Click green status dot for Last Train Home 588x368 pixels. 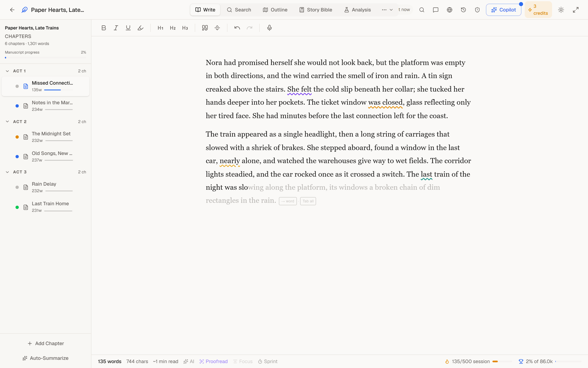[x=17, y=207]
